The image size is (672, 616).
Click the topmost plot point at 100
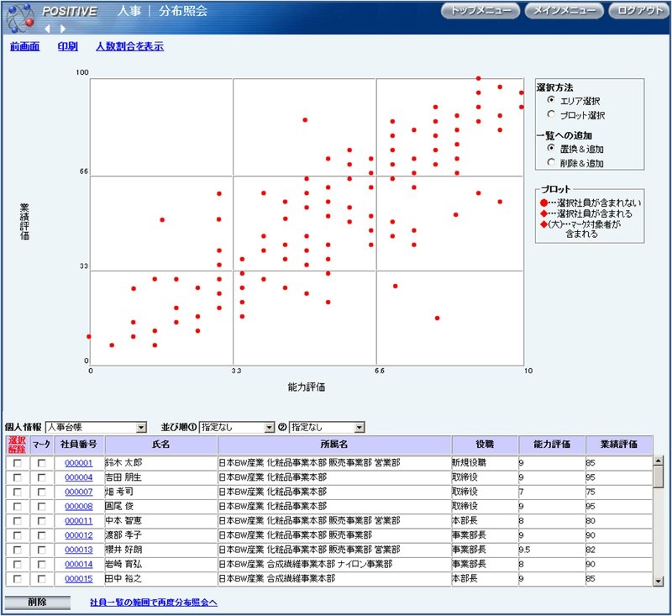tap(478, 78)
